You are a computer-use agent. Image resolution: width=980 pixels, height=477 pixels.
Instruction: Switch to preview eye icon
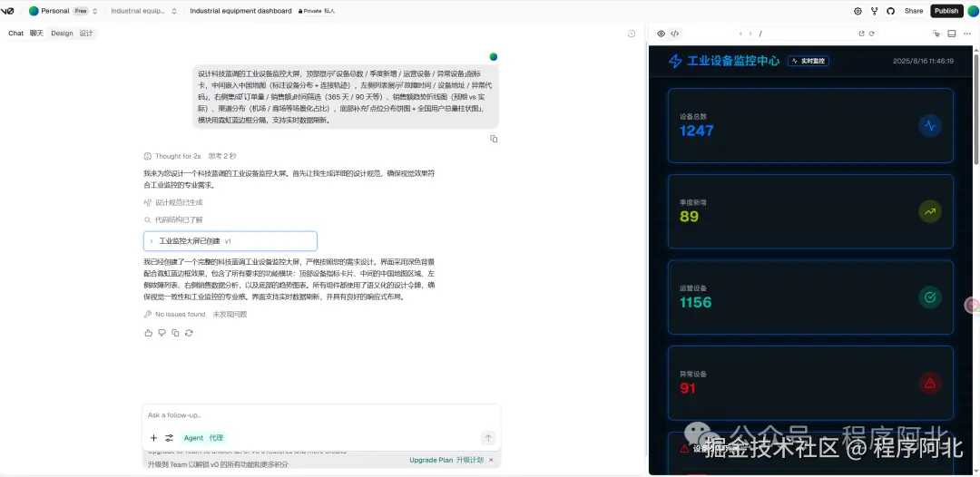tap(661, 34)
